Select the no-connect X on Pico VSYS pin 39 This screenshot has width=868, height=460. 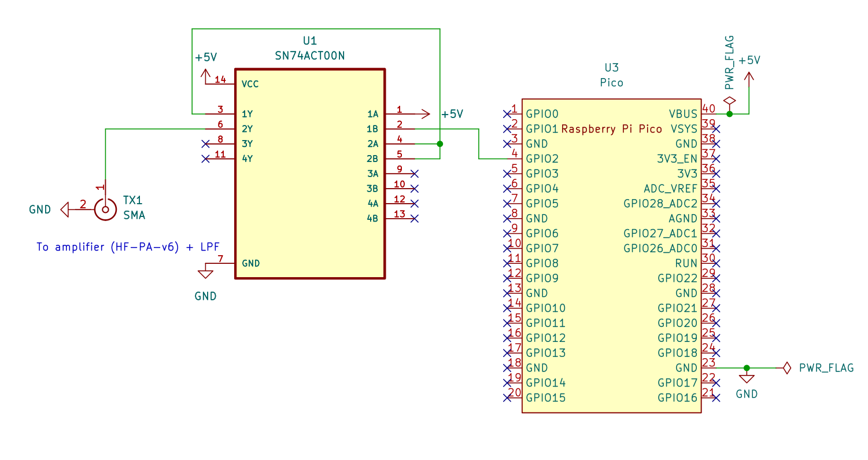click(716, 128)
